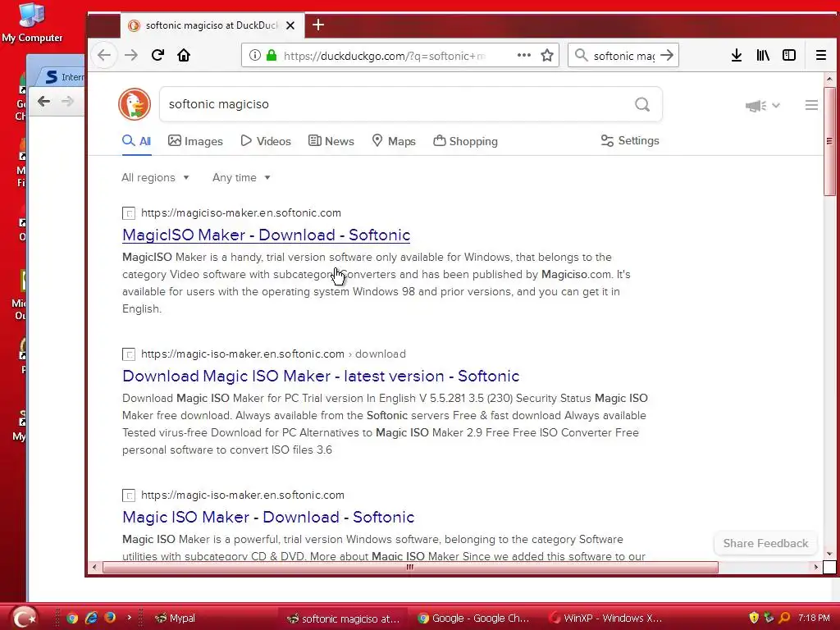This screenshot has height=630, width=840.
Task: Switch to Videos results
Action: (x=266, y=141)
